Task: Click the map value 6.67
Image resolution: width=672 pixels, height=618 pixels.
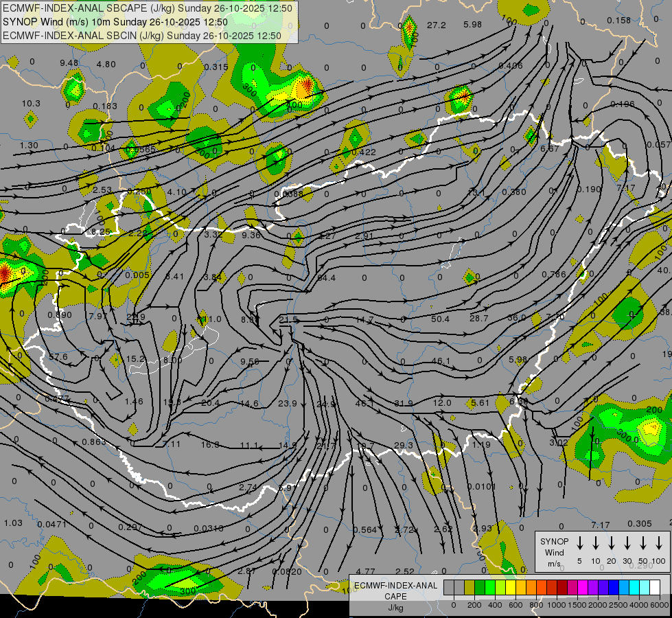Action: (x=549, y=148)
